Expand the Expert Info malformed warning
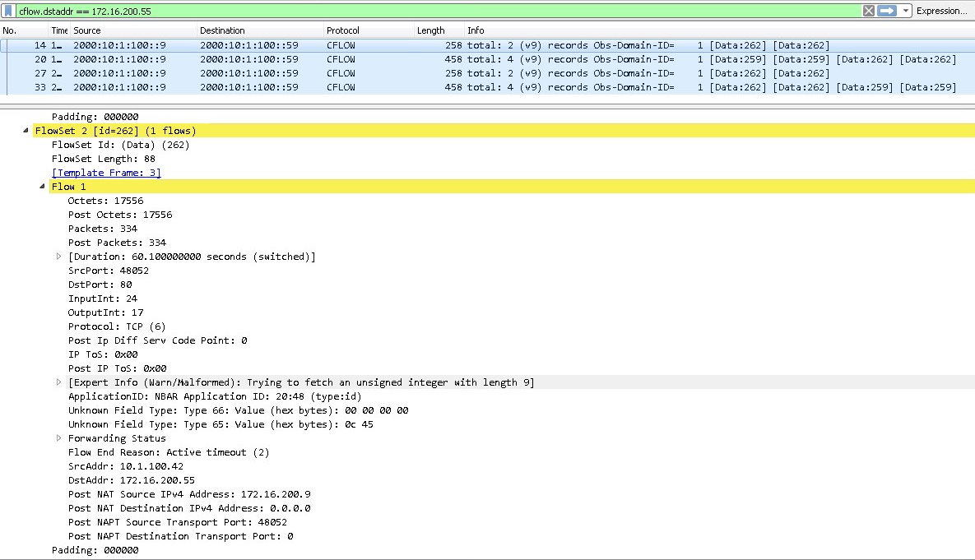This screenshot has height=560, width=975. click(x=58, y=382)
